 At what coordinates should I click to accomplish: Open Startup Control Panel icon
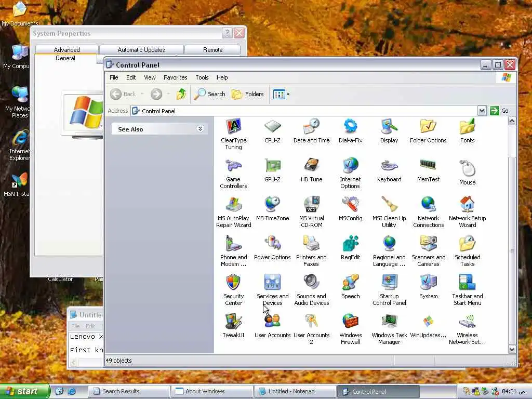[389, 290]
